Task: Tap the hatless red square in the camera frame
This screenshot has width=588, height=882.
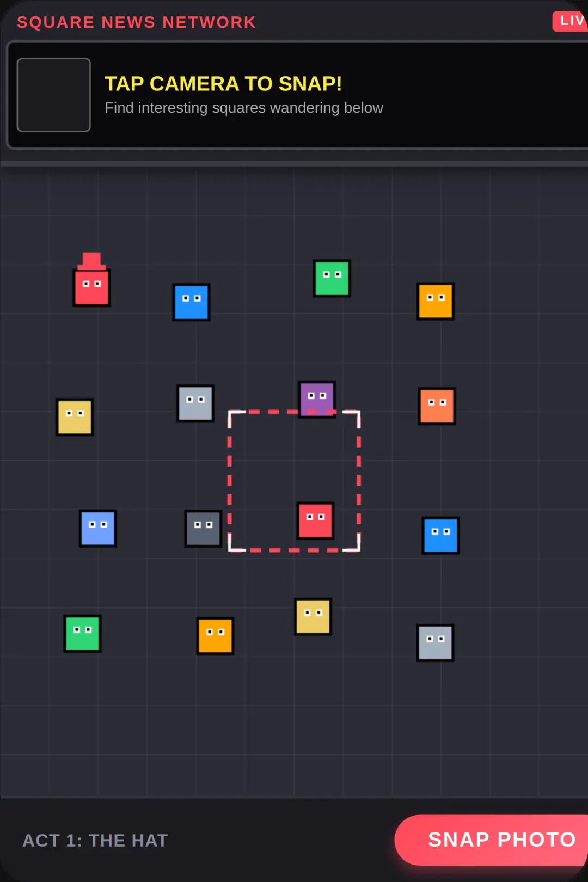Action: tap(315, 520)
